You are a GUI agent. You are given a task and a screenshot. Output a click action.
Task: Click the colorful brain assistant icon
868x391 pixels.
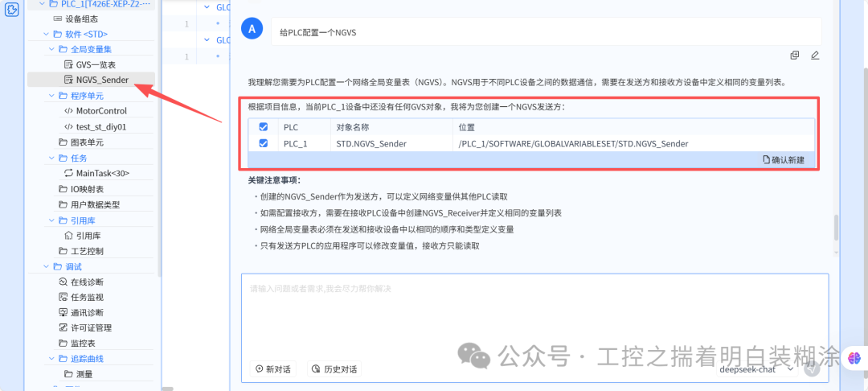(x=854, y=359)
